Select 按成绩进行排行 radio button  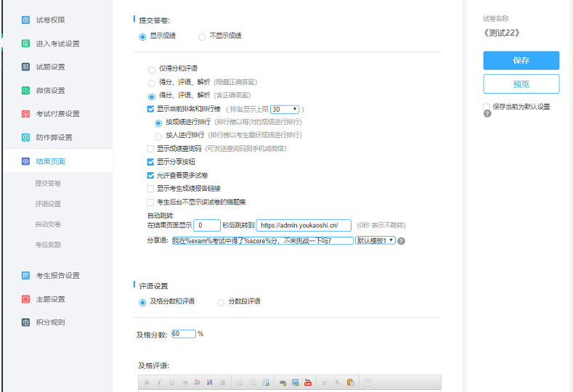pos(158,123)
